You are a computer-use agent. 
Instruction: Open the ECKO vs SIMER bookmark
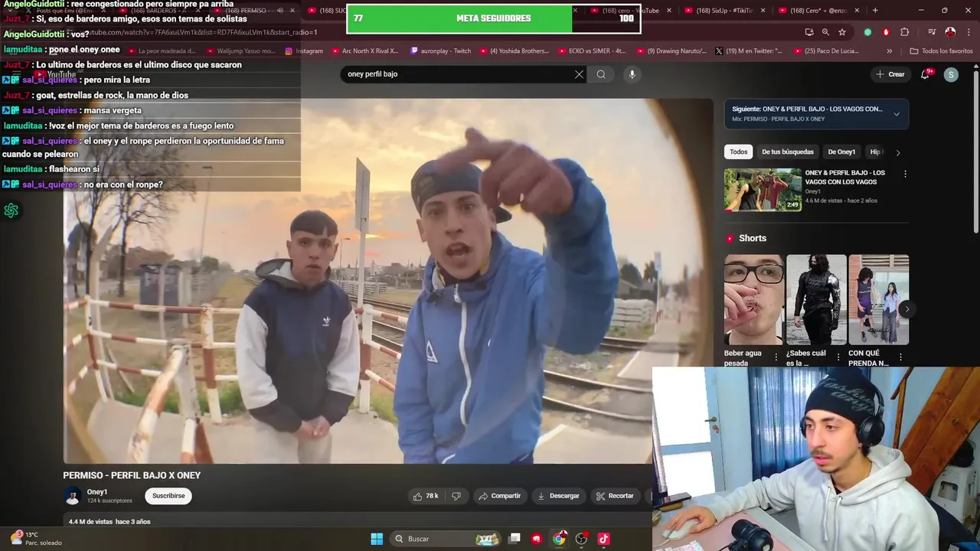[x=593, y=51]
